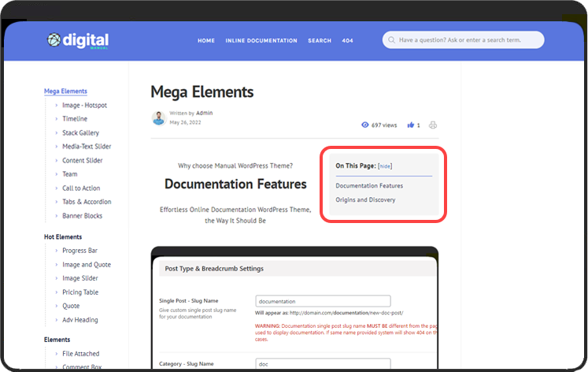This screenshot has height=372, width=588.
Task: Hide the On This Page box
Action: 385,166
